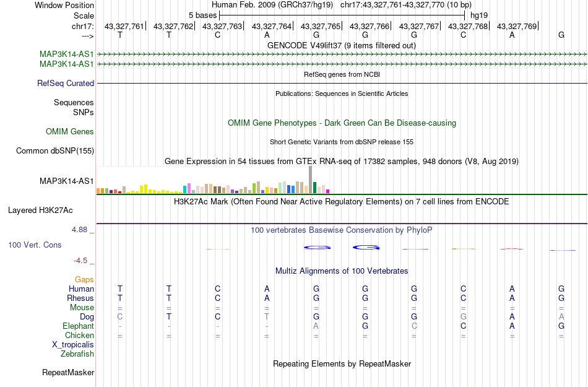Select the X_tropicalis alignment row label
This screenshot has width=588, height=387.
tap(73, 345)
